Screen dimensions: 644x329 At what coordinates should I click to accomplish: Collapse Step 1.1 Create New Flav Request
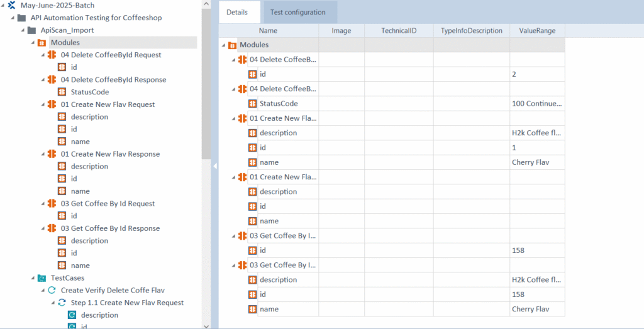[53, 303]
